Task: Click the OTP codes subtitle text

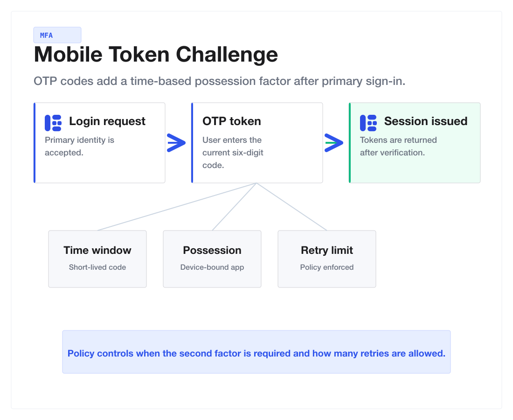Action: [x=220, y=81]
